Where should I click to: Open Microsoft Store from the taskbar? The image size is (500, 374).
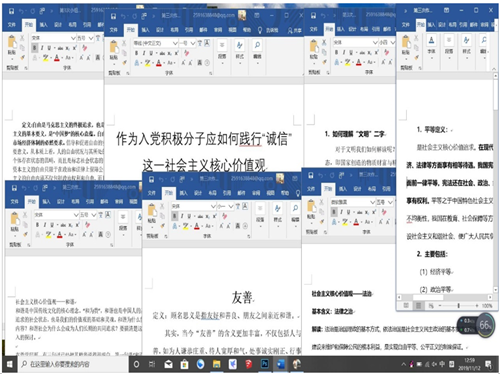click(184, 364)
